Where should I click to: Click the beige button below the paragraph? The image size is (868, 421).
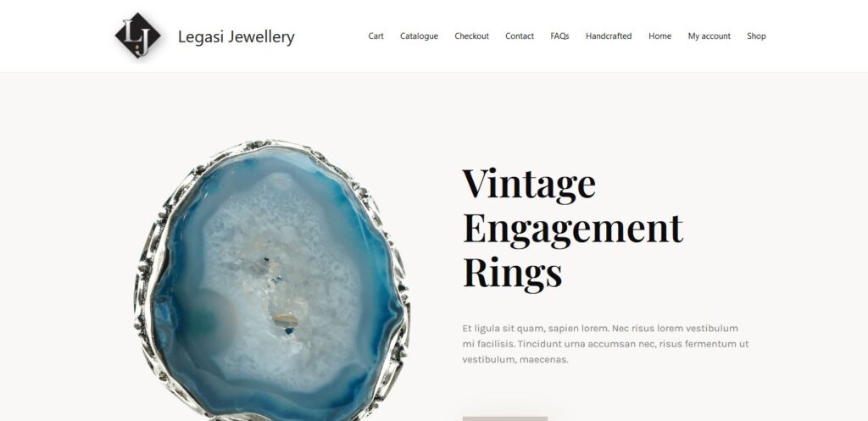(505, 418)
